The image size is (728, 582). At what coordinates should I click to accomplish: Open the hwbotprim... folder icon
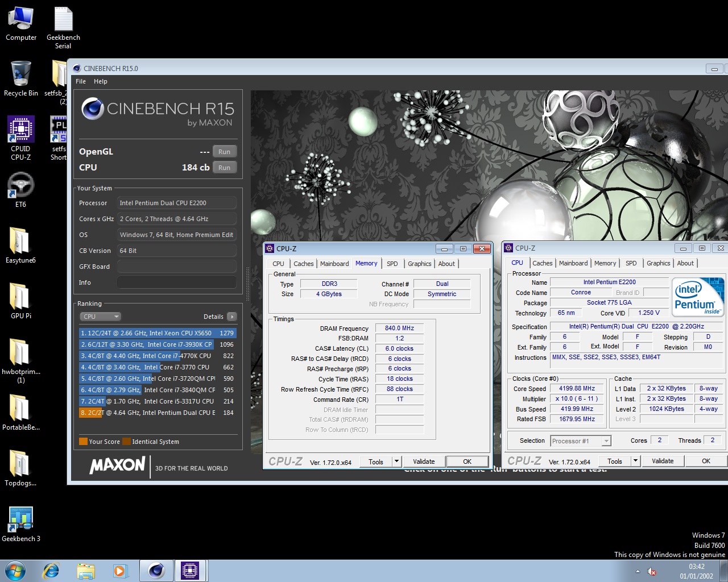pyautogui.click(x=20, y=360)
